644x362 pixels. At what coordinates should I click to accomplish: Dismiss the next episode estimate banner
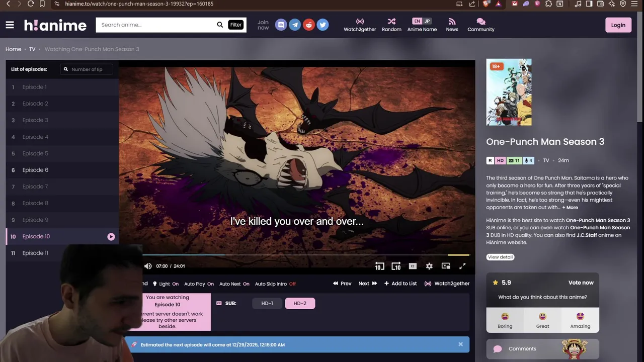(x=460, y=344)
